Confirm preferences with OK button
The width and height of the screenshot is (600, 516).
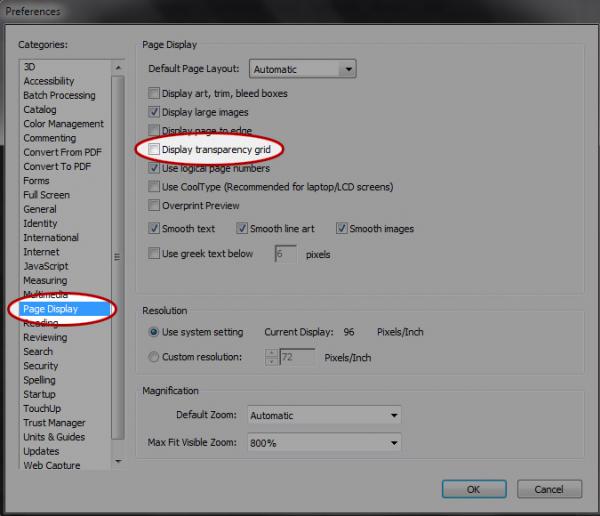[474, 489]
